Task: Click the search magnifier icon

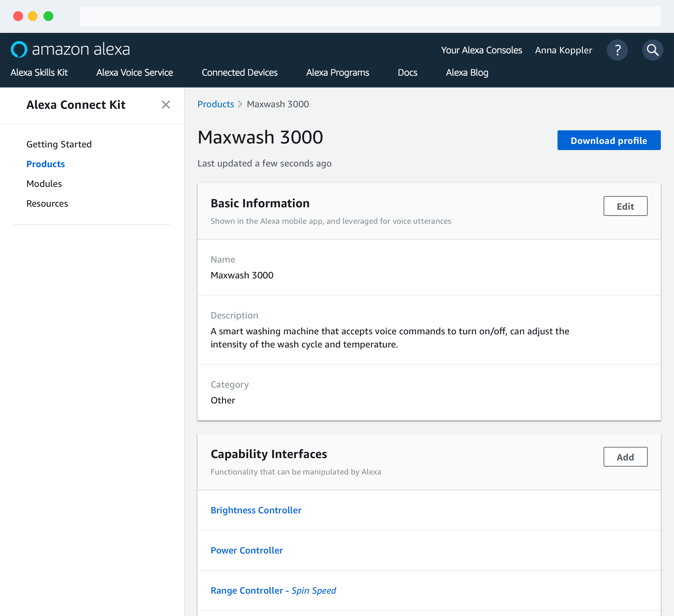Action: (x=652, y=50)
